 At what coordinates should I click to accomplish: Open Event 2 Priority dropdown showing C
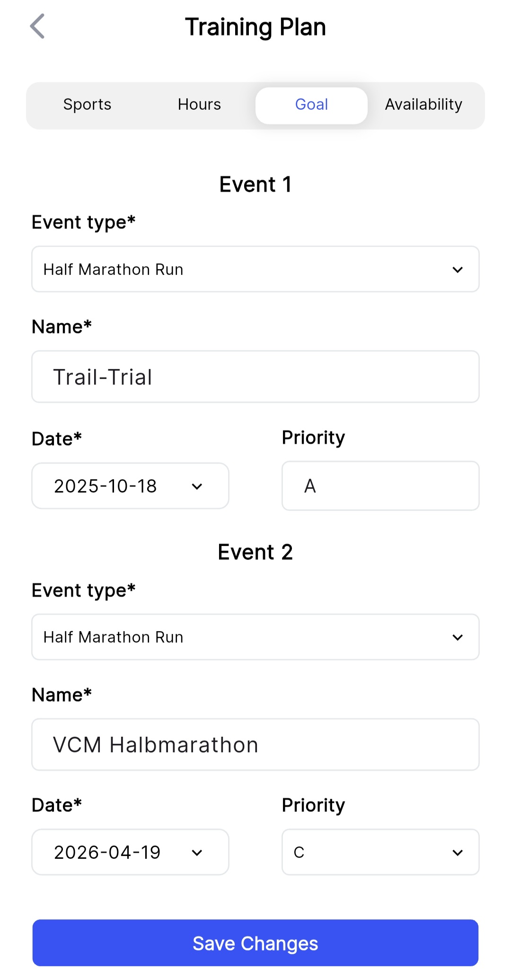click(380, 852)
